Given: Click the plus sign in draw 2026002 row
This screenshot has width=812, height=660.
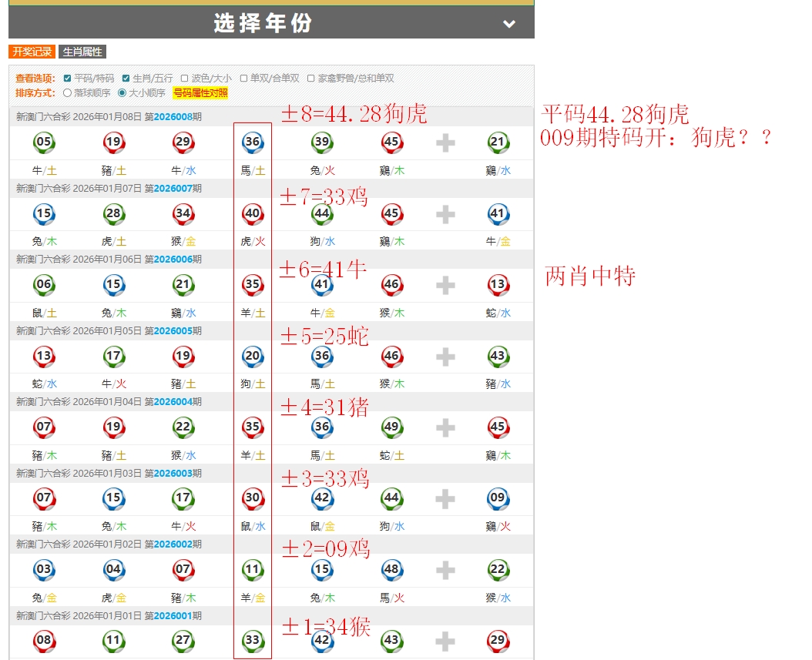Looking at the screenshot, I should (445, 570).
